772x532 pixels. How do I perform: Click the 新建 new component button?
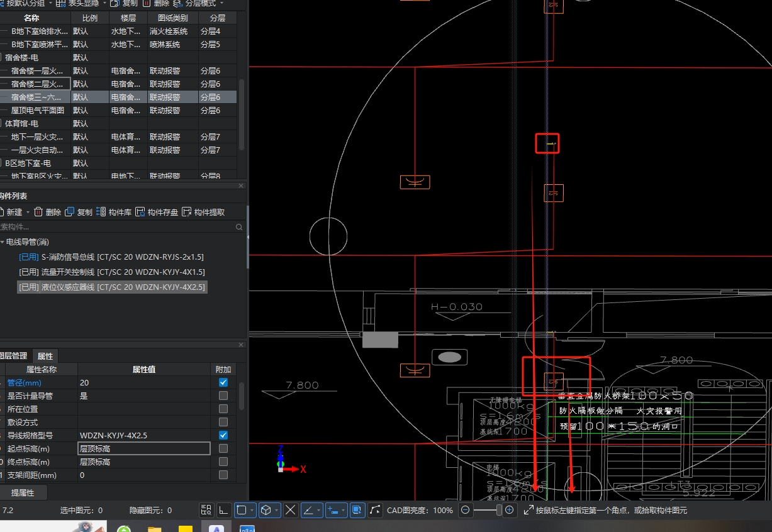pos(11,212)
